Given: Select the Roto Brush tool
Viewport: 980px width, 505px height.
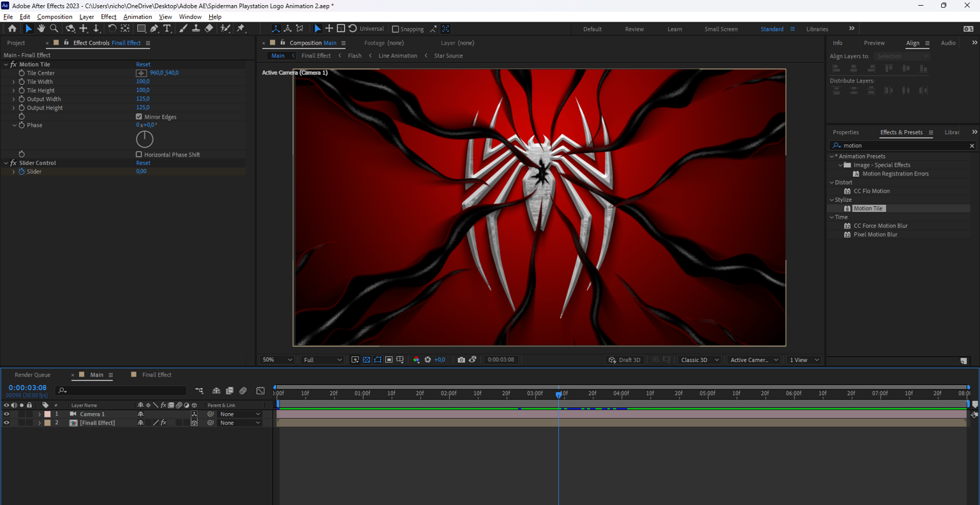Looking at the screenshot, I should tap(225, 29).
